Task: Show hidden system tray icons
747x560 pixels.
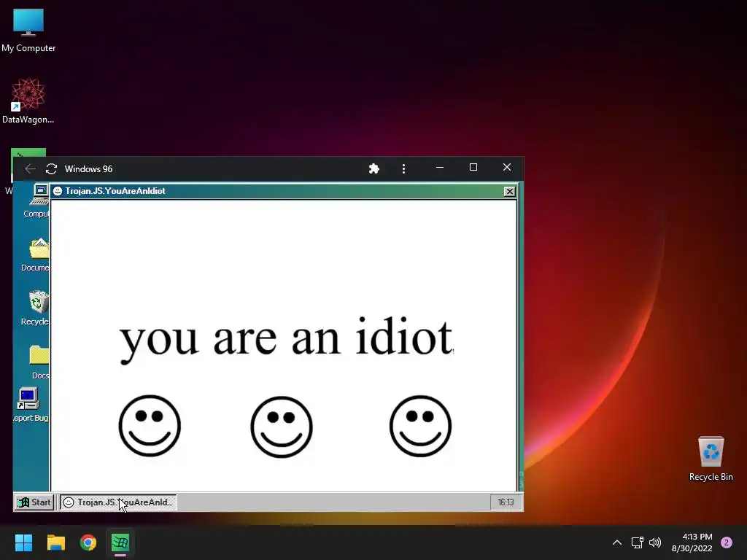Action: 617,542
